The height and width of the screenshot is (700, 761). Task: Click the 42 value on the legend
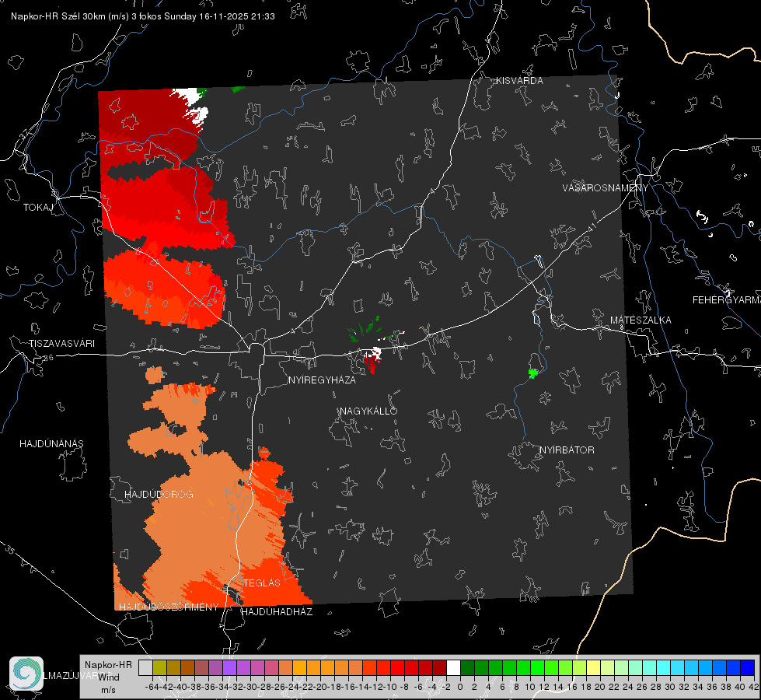coord(754,687)
